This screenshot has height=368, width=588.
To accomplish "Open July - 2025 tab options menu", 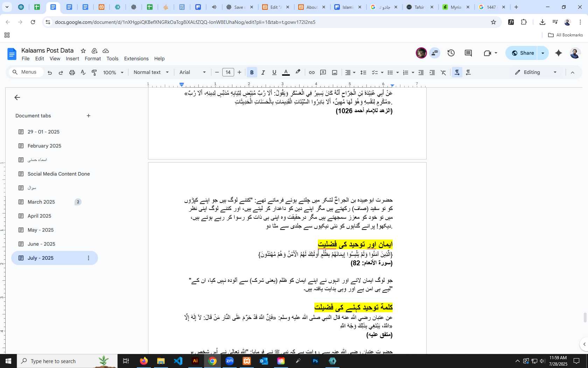I will coord(89,258).
